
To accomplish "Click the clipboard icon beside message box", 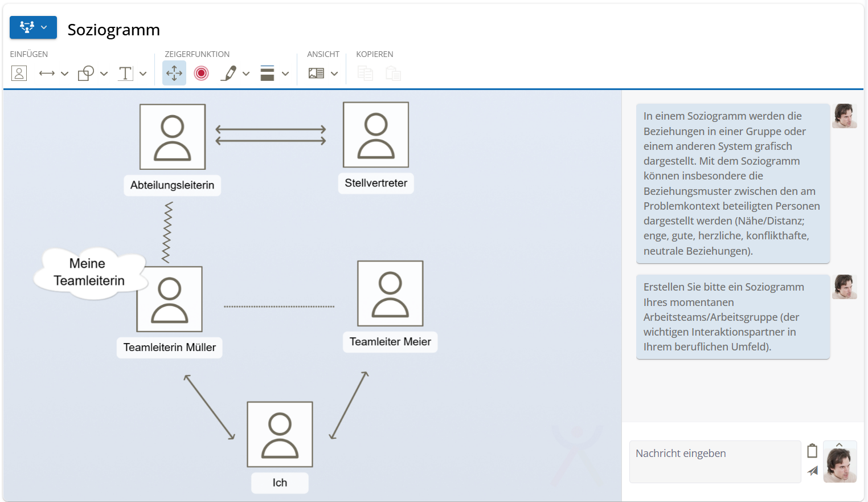I will pos(812,451).
